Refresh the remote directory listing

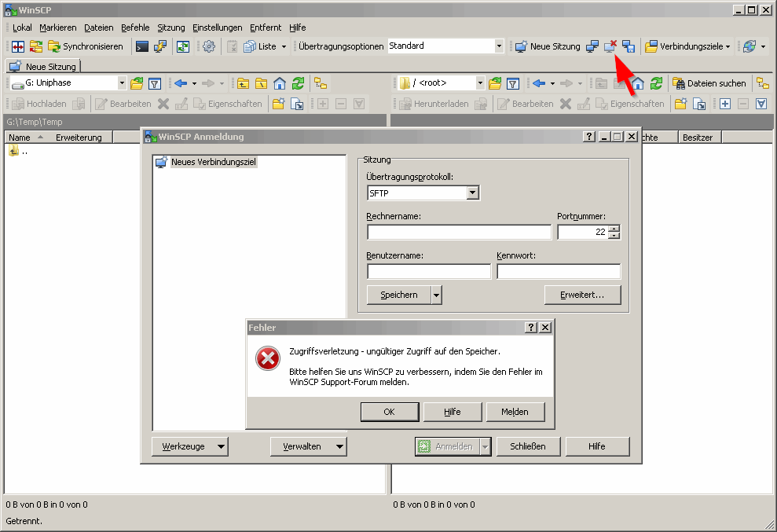656,83
